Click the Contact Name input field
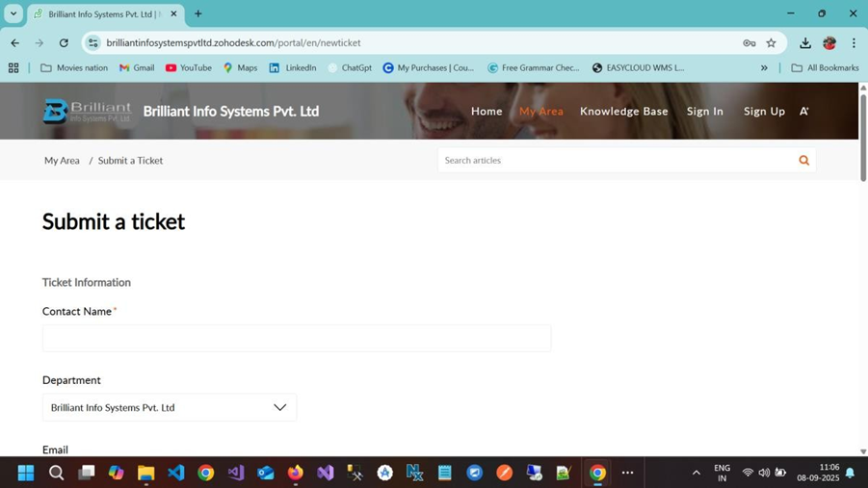The image size is (868, 488). (x=297, y=339)
